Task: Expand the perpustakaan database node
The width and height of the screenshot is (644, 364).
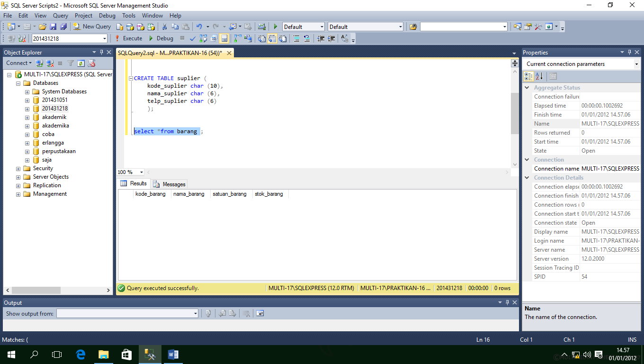Action: tap(27, 151)
